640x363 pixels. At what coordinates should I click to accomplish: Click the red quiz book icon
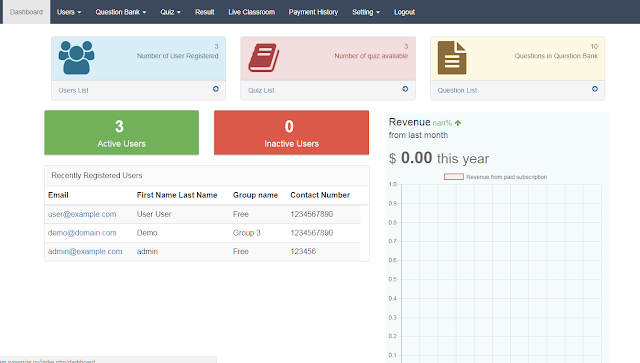click(x=264, y=58)
